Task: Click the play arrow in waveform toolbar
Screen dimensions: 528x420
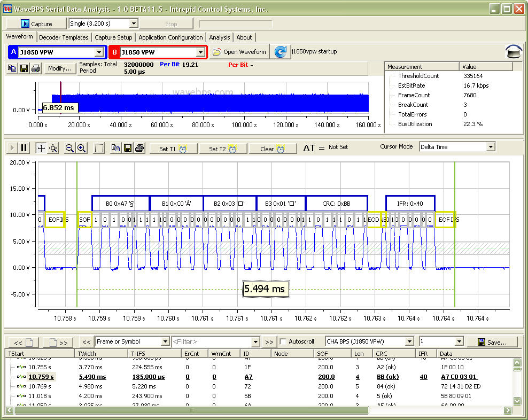Action: [x=12, y=148]
